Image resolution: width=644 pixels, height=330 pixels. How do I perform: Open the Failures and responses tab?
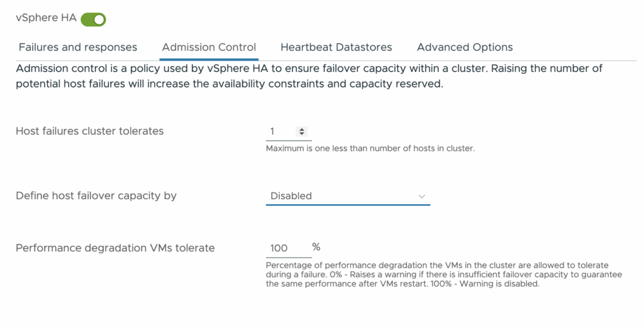[78, 47]
